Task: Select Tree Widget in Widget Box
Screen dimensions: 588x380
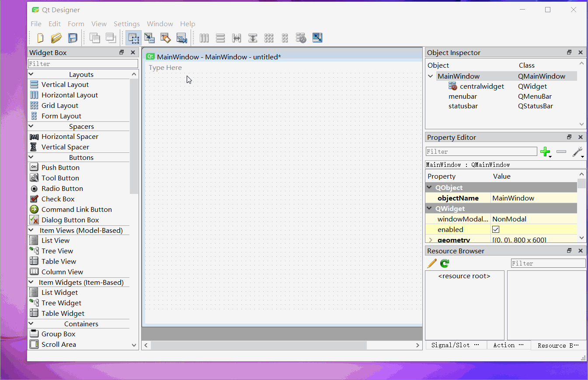Action: pyautogui.click(x=55, y=303)
